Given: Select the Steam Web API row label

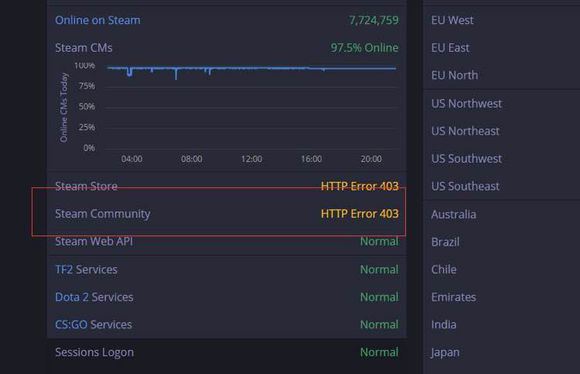Looking at the screenshot, I should (x=94, y=242).
